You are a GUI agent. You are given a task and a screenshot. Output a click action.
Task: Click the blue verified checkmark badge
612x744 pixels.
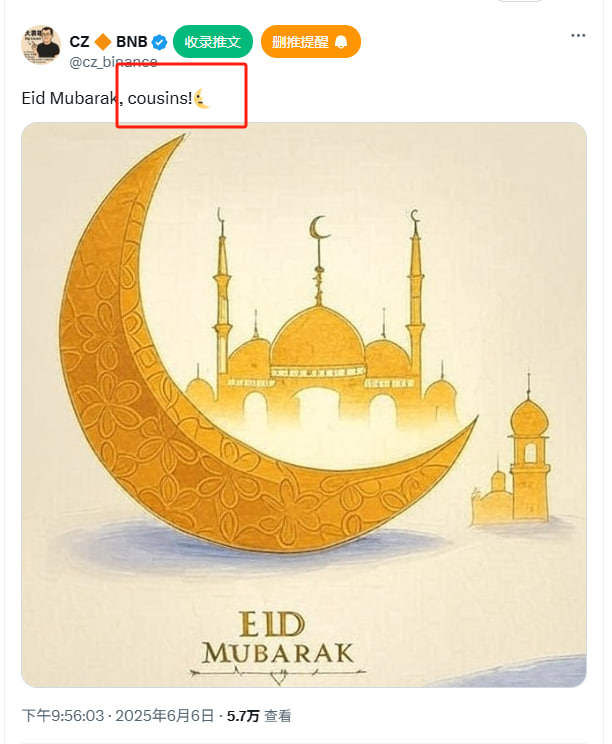(159, 42)
